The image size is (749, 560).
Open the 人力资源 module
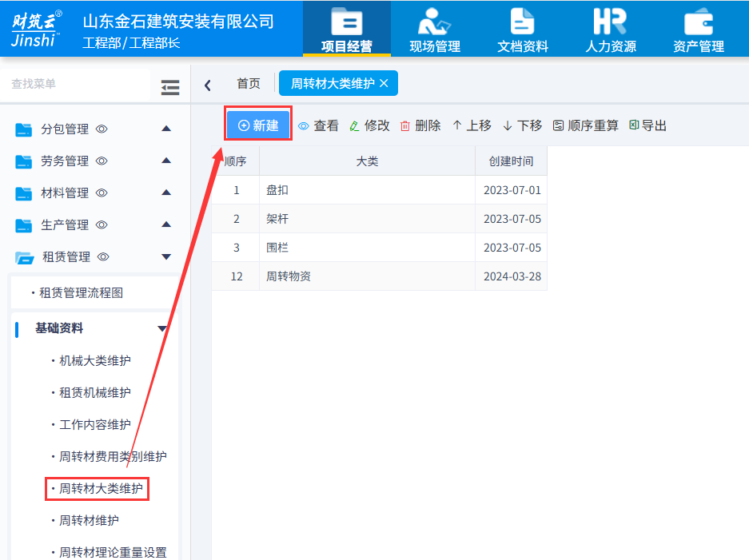click(x=611, y=29)
